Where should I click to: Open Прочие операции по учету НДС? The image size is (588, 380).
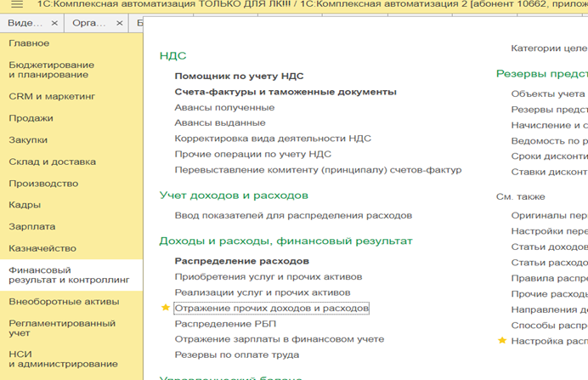pyautogui.click(x=253, y=154)
